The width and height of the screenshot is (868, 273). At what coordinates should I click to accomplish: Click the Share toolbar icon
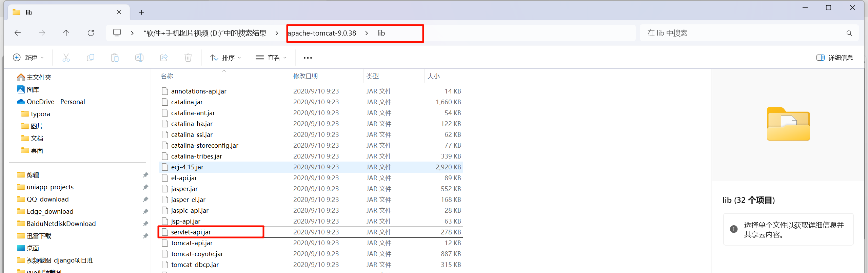pos(164,58)
